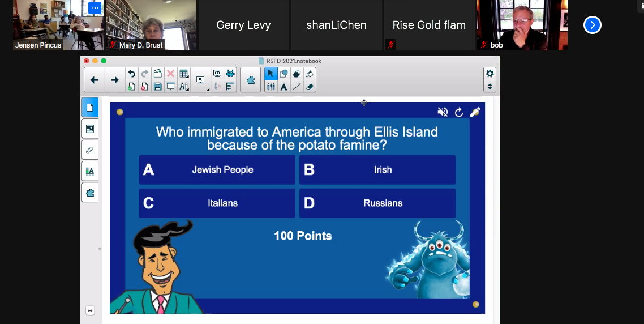Click the 100 Points label
This screenshot has width=644, height=324.
[303, 236]
